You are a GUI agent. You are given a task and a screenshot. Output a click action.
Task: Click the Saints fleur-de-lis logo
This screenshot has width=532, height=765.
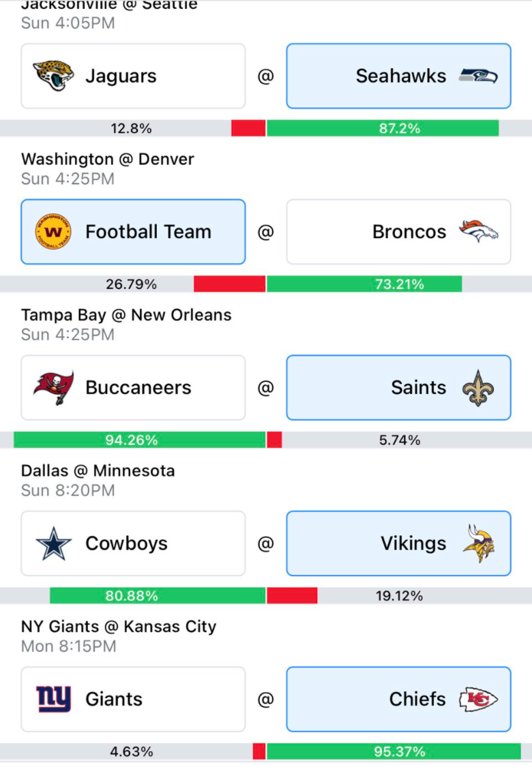coord(478,388)
